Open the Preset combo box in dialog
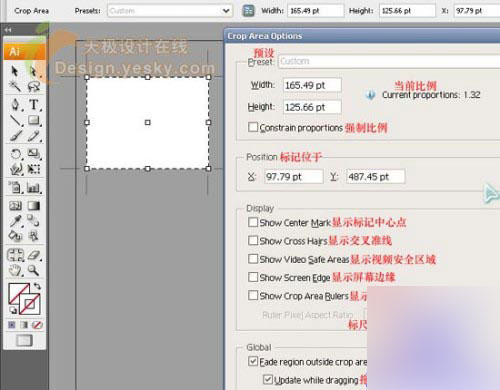This screenshot has height=390, width=500. point(389,61)
